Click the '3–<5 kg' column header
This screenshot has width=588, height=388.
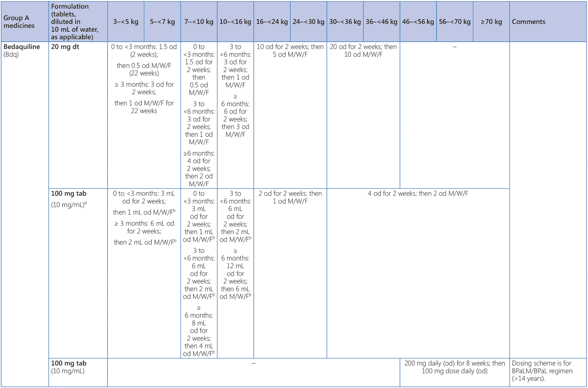[126, 22]
